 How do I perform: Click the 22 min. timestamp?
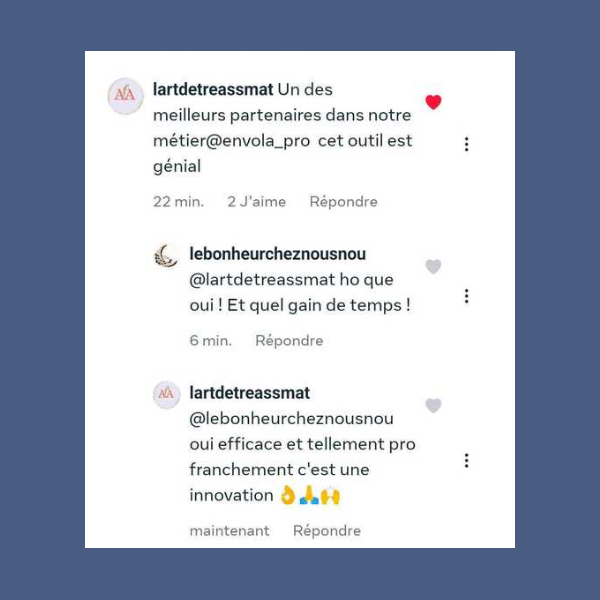point(178,202)
